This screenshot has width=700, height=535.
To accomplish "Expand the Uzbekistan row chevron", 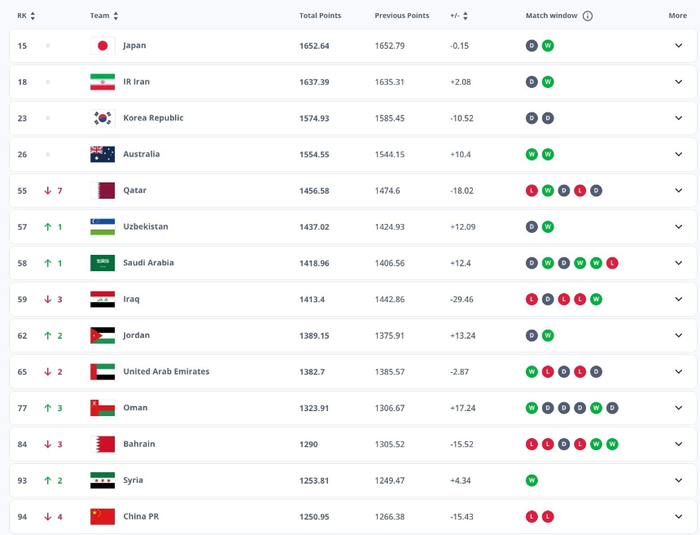I will point(678,227).
